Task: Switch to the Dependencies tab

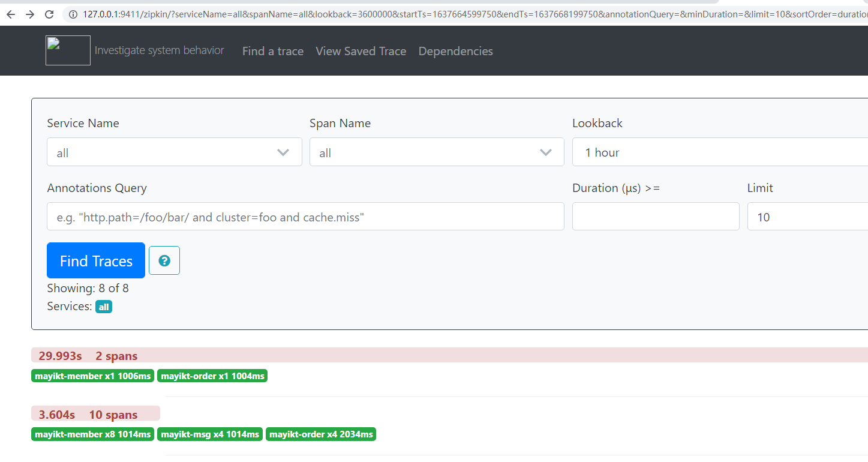Action: (456, 51)
